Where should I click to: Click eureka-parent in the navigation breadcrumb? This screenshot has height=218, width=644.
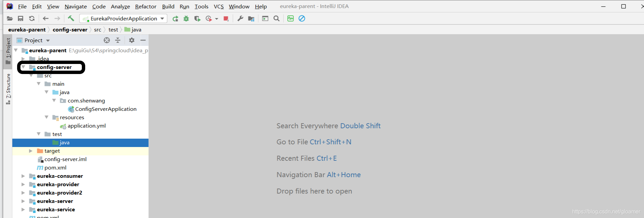click(x=27, y=29)
